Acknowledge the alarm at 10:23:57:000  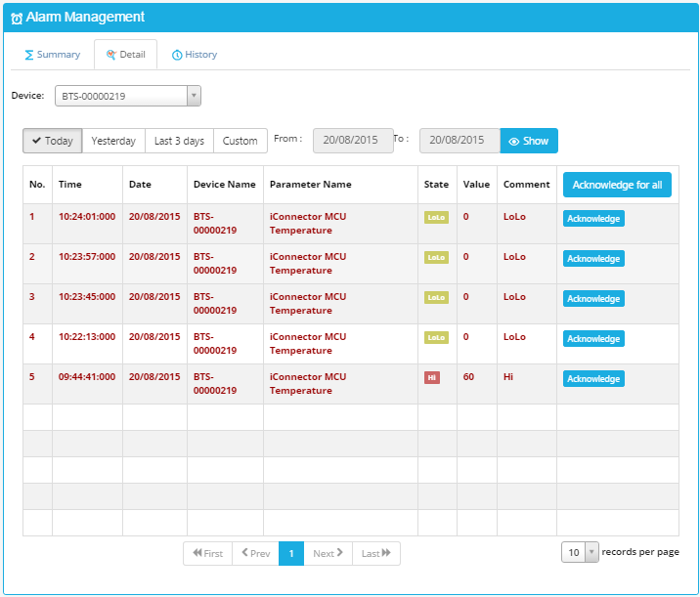593,259
